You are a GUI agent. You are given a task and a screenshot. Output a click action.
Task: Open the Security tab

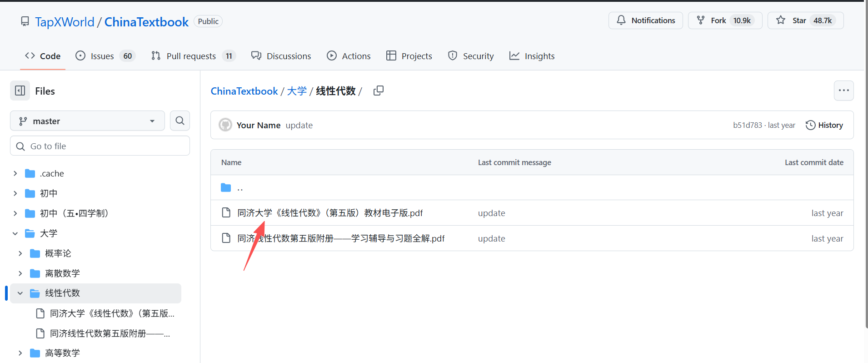[471, 56]
